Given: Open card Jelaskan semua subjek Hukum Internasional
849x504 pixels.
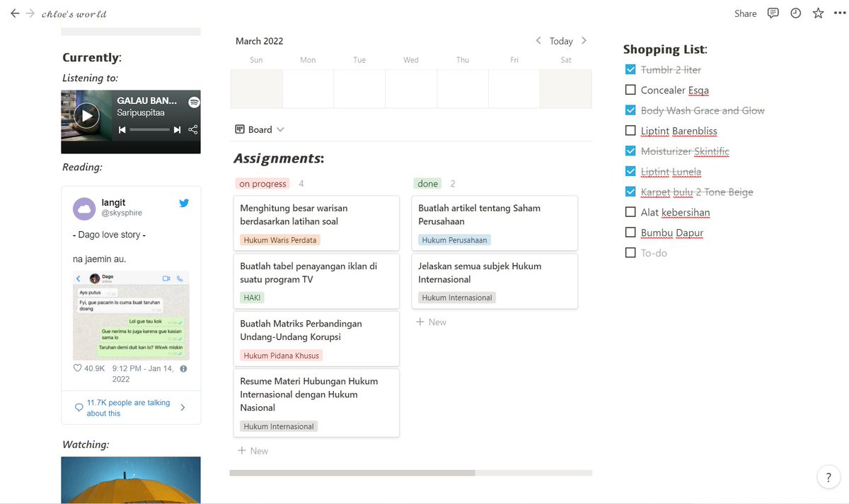Looking at the screenshot, I should (495, 281).
